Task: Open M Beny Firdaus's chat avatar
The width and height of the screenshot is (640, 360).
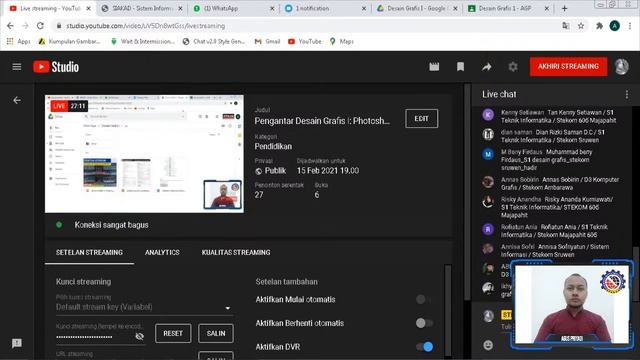Action: tap(488, 154)
